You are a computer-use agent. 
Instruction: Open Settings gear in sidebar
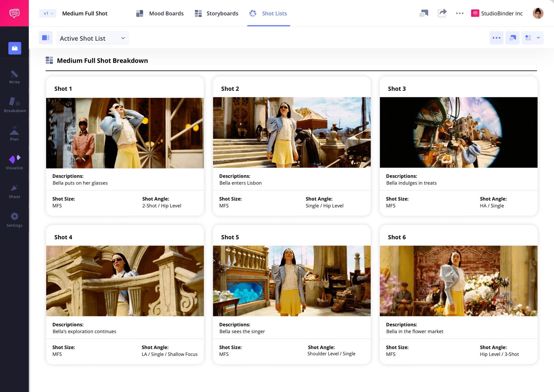[x=14, y=220]
